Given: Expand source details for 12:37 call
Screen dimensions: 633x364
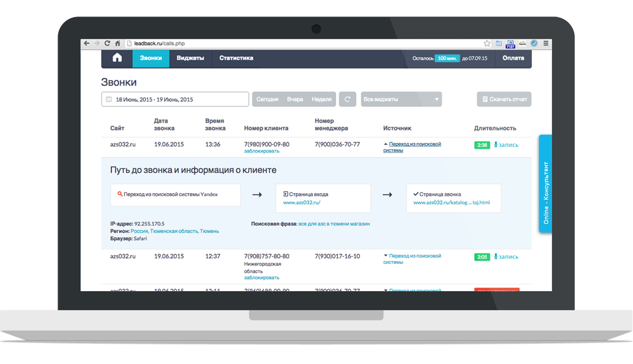Looking at the screenshot, I should [x=412, y=259].
